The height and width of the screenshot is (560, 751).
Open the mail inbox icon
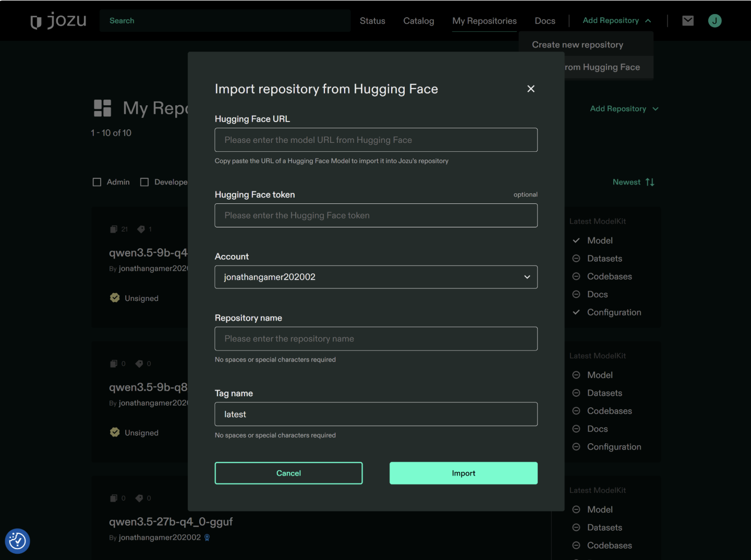pyautogui.click(x=688, y=21)
